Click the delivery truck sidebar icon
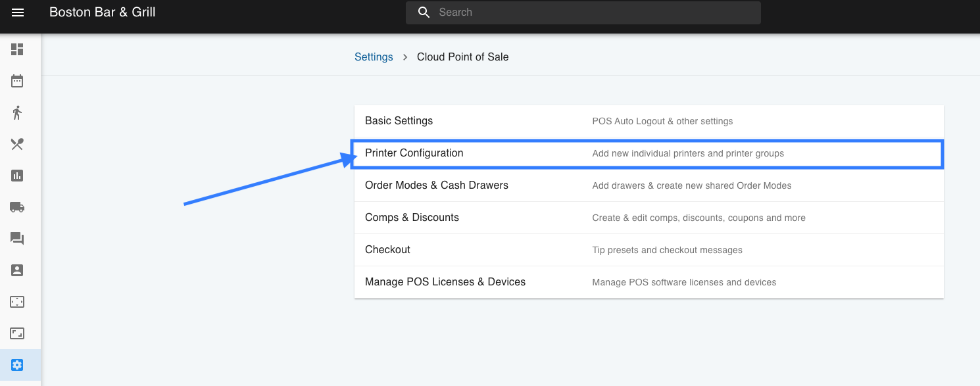The width and height of the screenshot is (980, 386). (17, 207)
